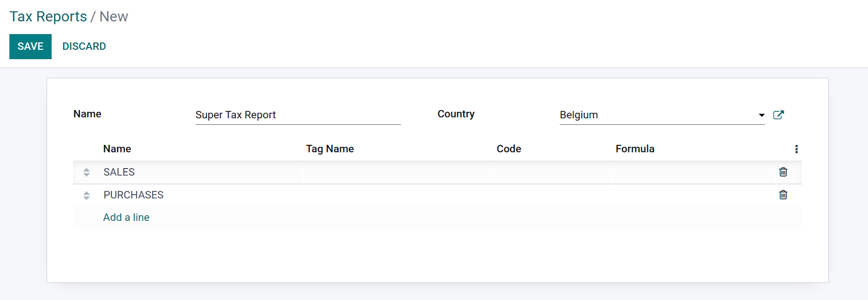Open column options three-dot menu
The image size is (868, 300).
(796, 149)
